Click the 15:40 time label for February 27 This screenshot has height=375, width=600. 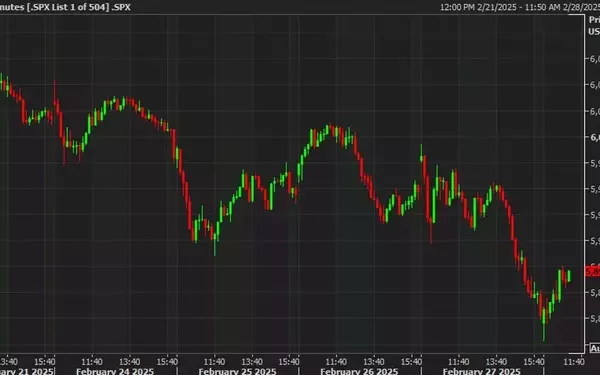534,361
